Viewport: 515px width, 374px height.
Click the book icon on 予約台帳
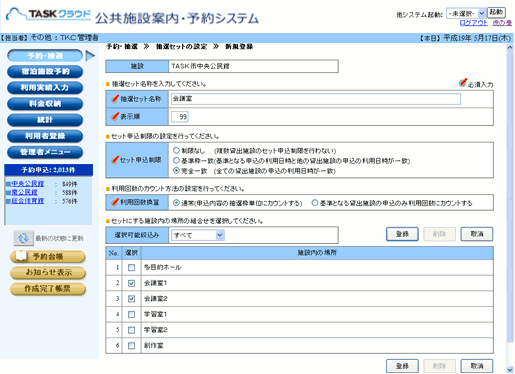(x=21, y=256)
